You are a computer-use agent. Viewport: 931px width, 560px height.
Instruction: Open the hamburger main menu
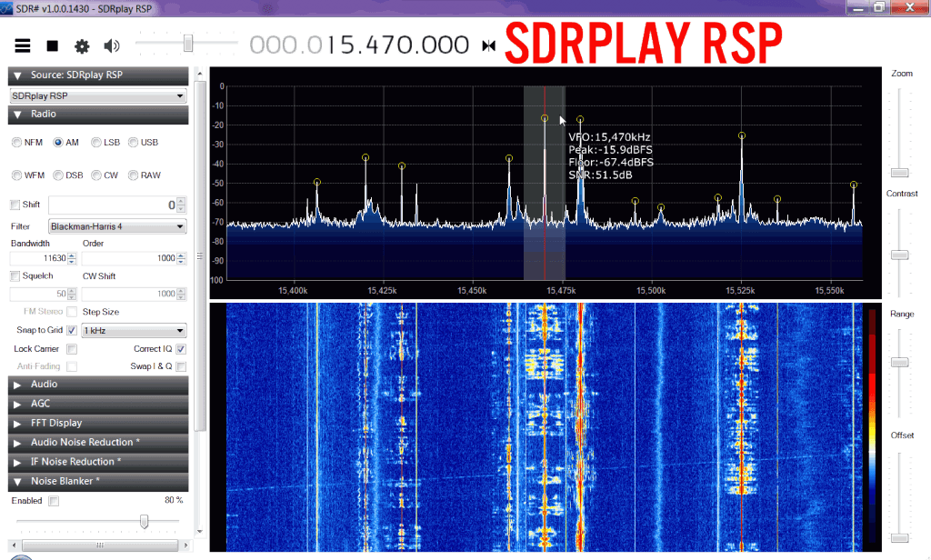coord(23,45)
